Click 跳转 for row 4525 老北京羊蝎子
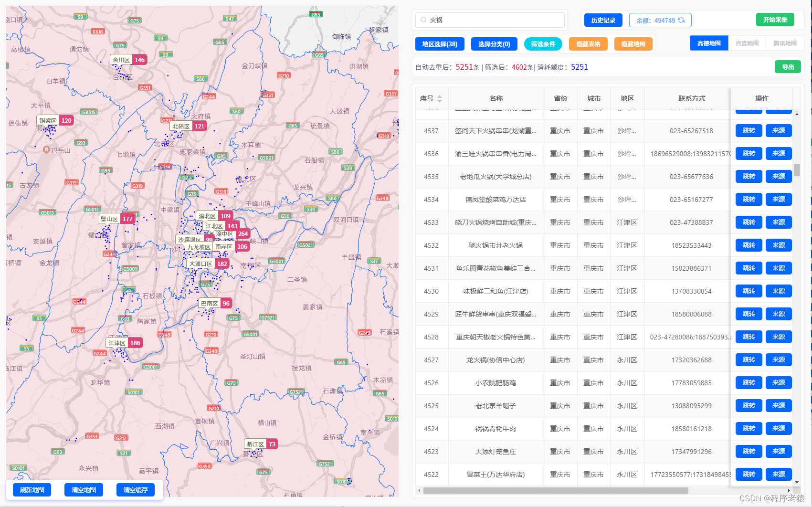 pyautogui.click(x=749, y=405)
